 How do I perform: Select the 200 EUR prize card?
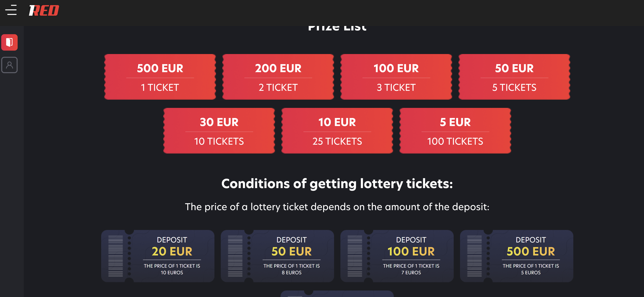tap(278, 77)
